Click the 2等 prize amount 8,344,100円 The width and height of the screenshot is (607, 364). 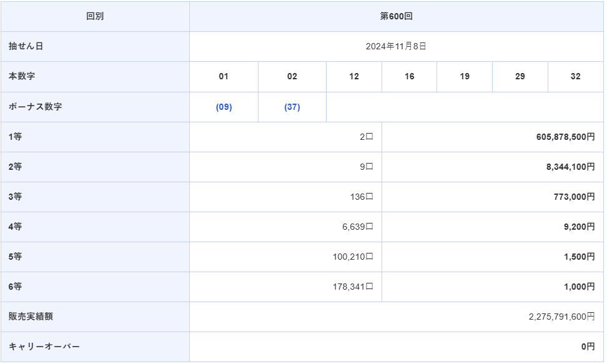570,167
